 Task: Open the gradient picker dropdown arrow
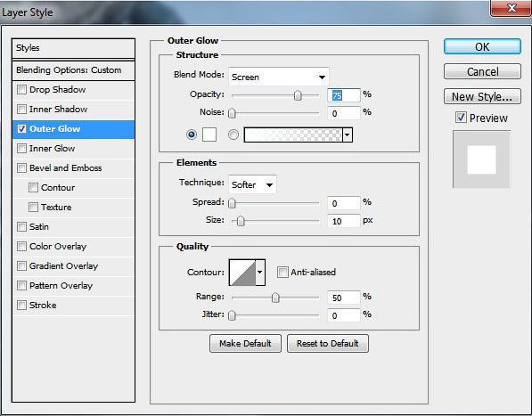click(348, 135)
